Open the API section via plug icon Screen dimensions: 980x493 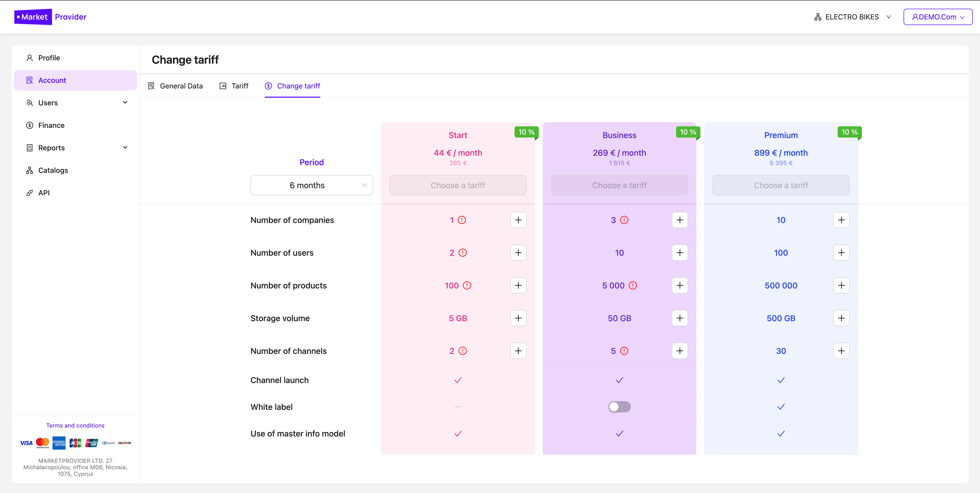coord(30,193)
